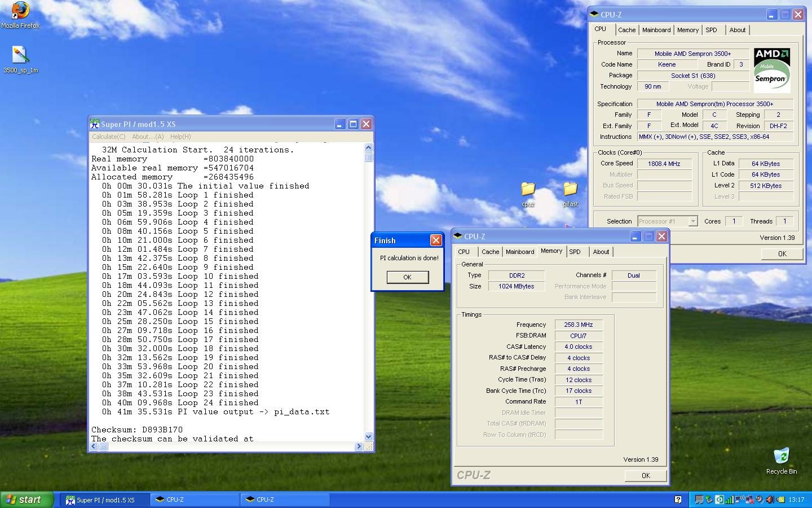Click the Memory Type DDR2 field
812x508 pixels.
pyautogui.click(x=517, y=275)
